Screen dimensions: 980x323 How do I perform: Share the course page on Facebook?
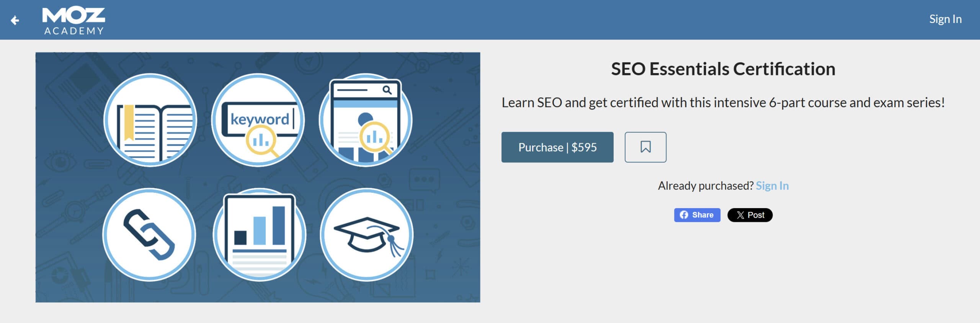tap(697, 215)
